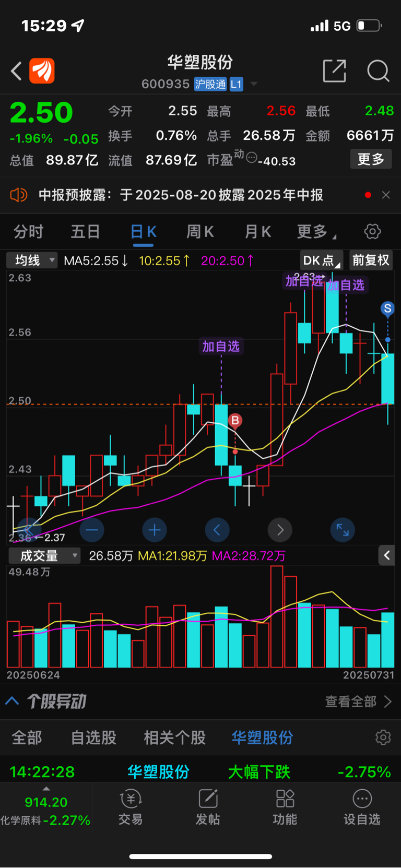Image resolution: width=401 pixels, height=868 pixels.
Task: Open the 前复权 adjustment selector
Action: (371, 260)
